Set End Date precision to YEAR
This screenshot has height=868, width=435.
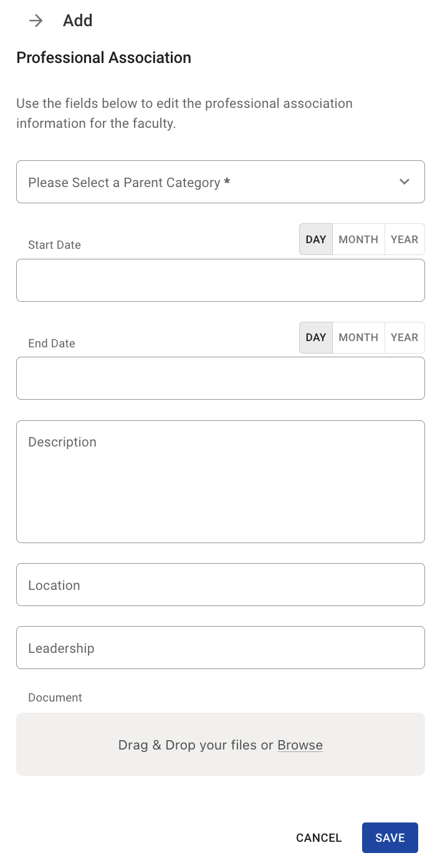pos(404,337)
